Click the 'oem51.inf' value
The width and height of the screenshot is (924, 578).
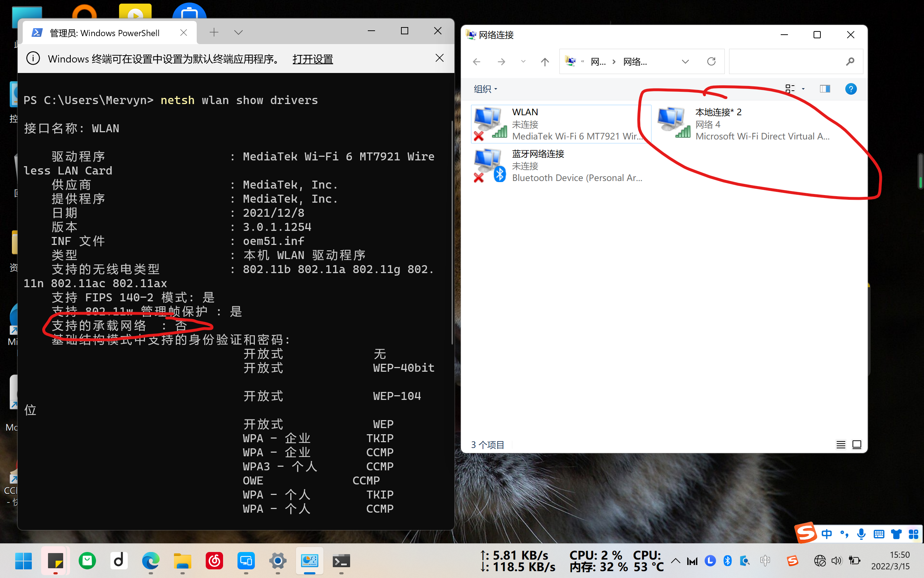pyautogui.click(x=273, y=241)
